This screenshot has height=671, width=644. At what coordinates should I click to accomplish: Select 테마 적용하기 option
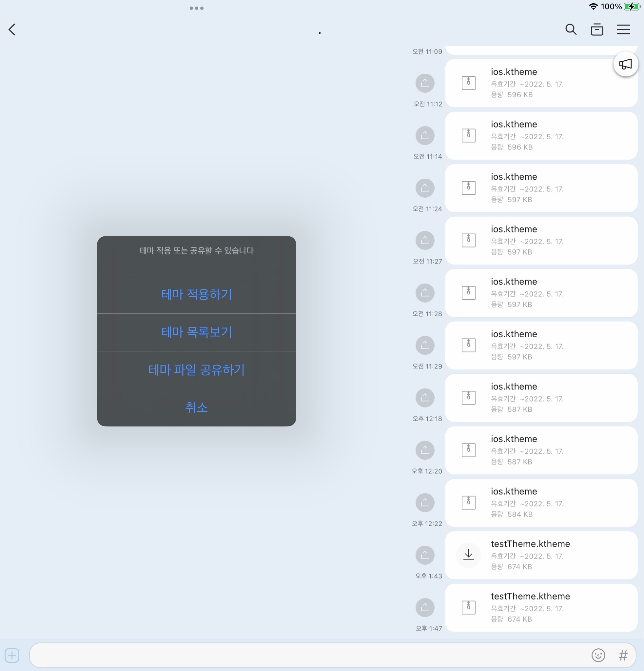(197, 294)
